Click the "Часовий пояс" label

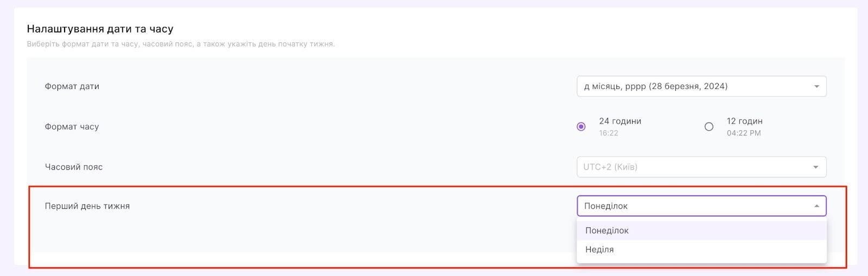tap(74, 167)
